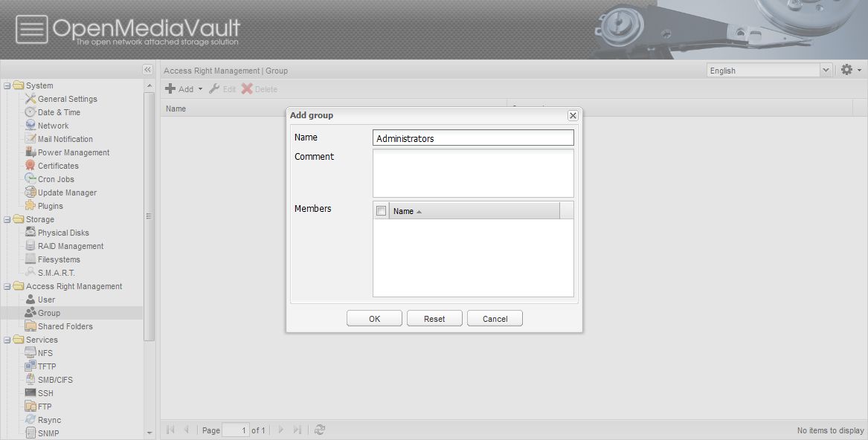Open the Cron Jobs icon
This screenshot has width=868, height=440.
pos(30,178)
